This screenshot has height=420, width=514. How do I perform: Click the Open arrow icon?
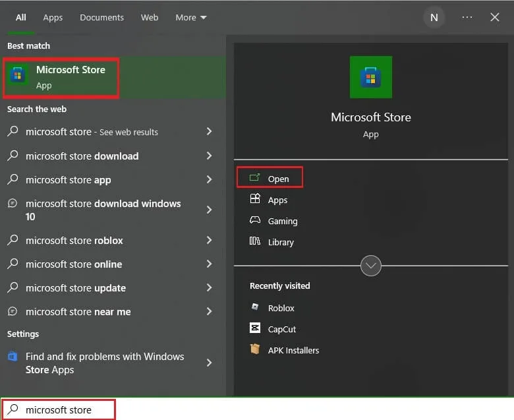[254, 178]
